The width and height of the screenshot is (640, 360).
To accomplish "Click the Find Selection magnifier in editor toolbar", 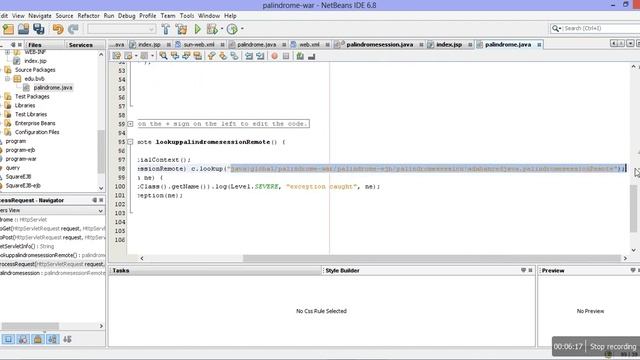I will click(163, 56).
